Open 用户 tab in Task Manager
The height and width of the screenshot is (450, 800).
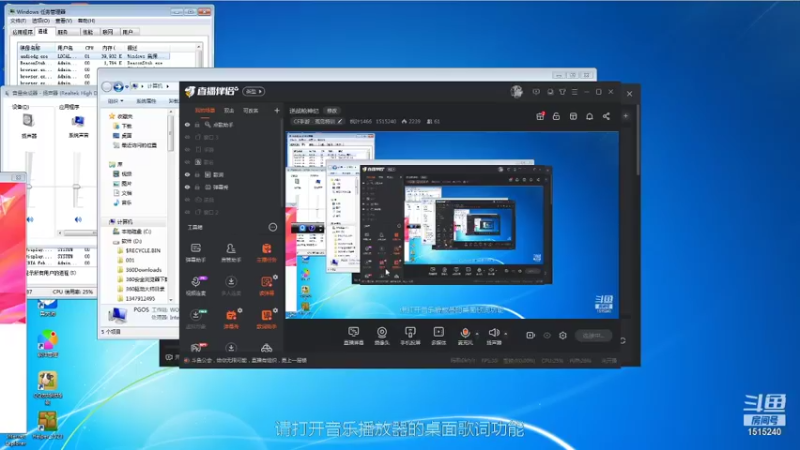pos(128,32)
